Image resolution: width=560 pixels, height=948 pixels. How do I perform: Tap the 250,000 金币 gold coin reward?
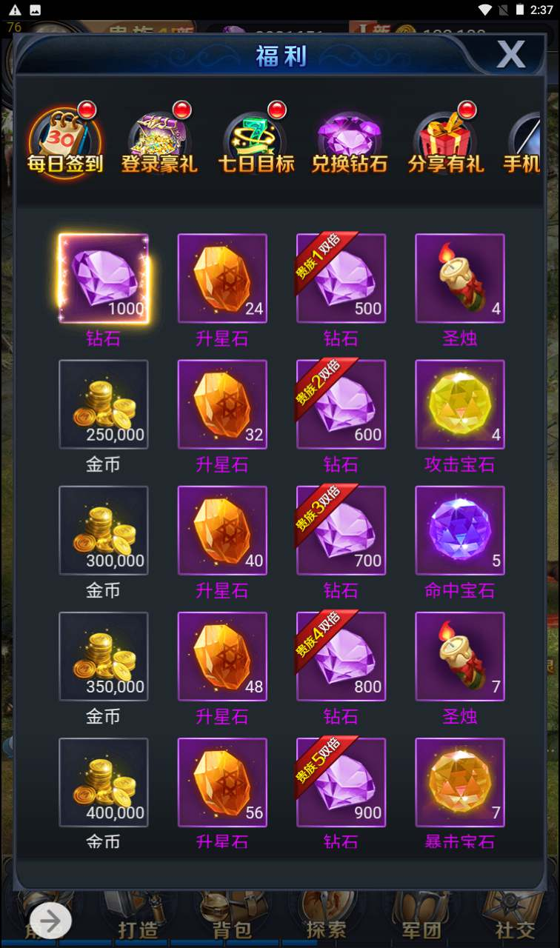pyautogui.click(x=104, y=404)
